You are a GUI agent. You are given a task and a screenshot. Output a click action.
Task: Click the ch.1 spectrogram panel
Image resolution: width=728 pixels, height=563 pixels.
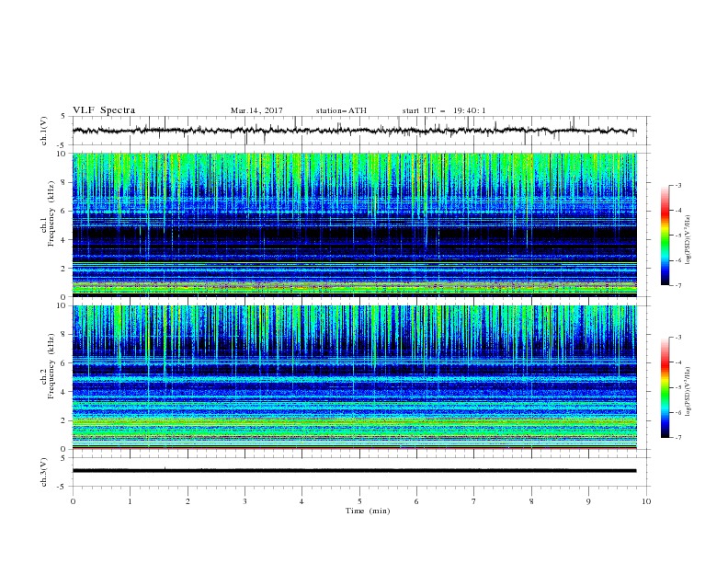tap(355, 224)
